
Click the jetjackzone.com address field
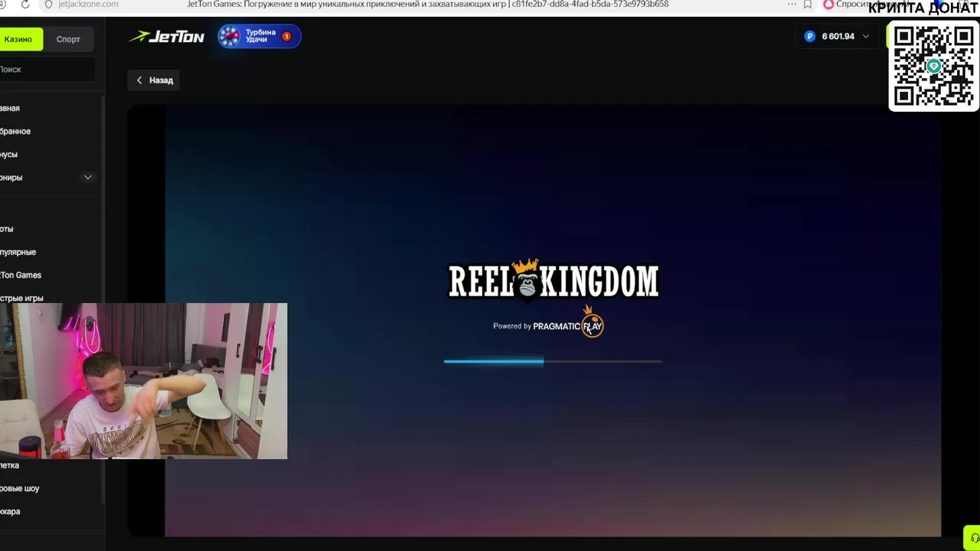(x=88, y=4)
